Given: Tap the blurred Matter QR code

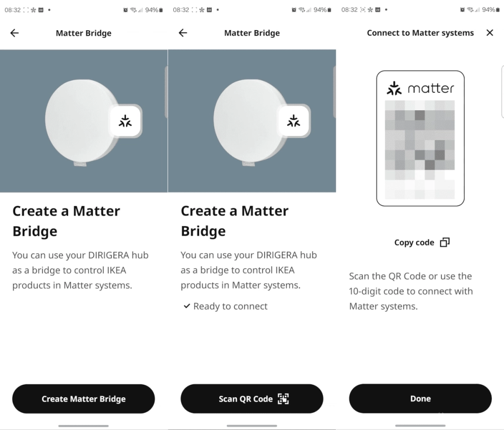Looking at the screenshot, I should (420, 150).
